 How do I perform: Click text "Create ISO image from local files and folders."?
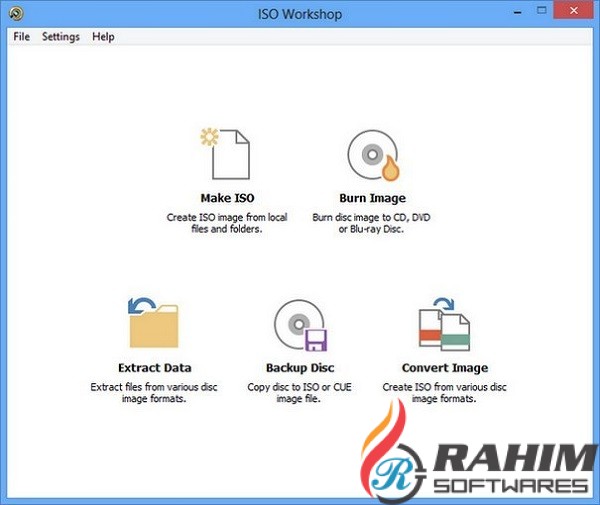(227, 223)
